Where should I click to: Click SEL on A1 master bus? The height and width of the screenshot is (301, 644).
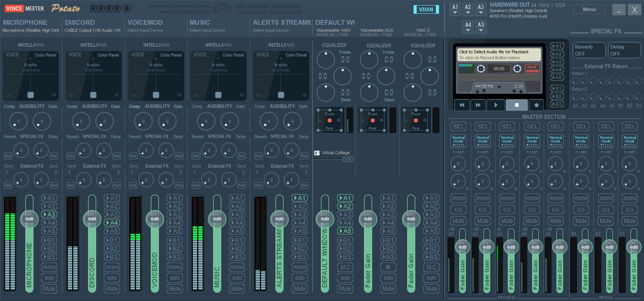click(458, 126)
